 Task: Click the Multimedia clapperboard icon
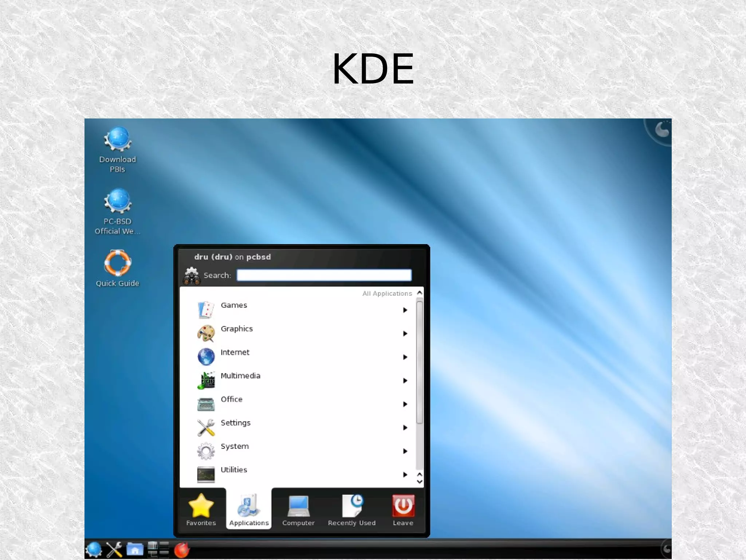206,380
